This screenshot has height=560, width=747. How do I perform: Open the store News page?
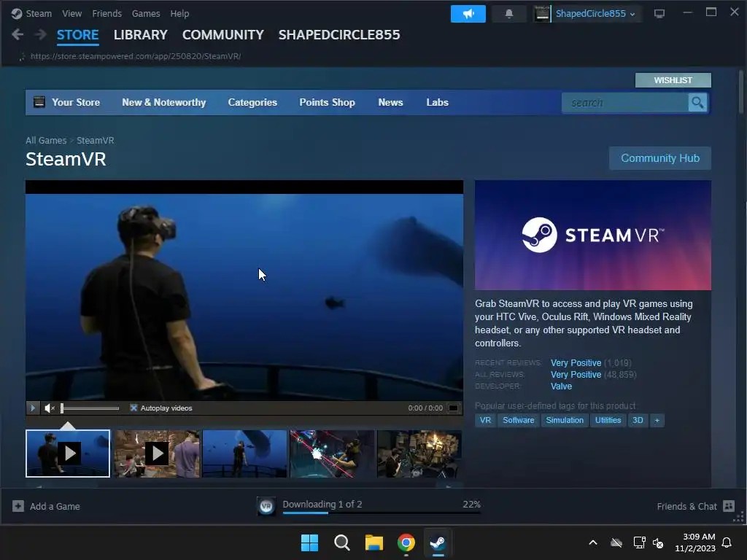click(x=391, y=102)
